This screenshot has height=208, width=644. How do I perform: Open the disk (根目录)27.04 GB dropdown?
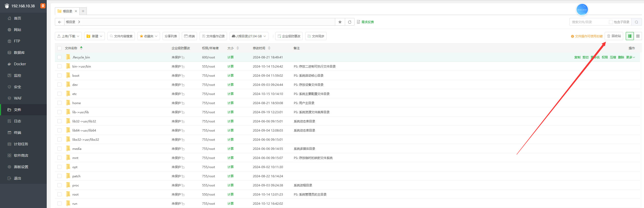pos(249,36)
